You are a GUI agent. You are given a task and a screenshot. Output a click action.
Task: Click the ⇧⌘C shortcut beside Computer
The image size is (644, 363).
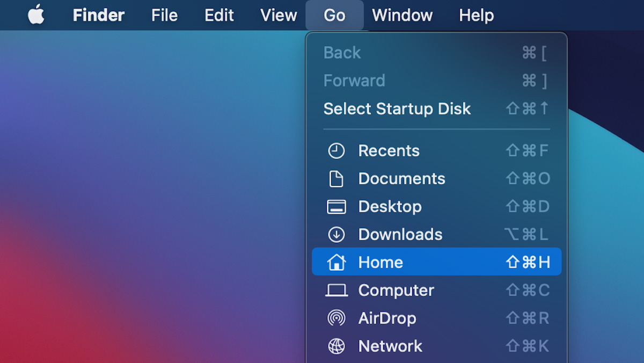click(x=528, y=291)
